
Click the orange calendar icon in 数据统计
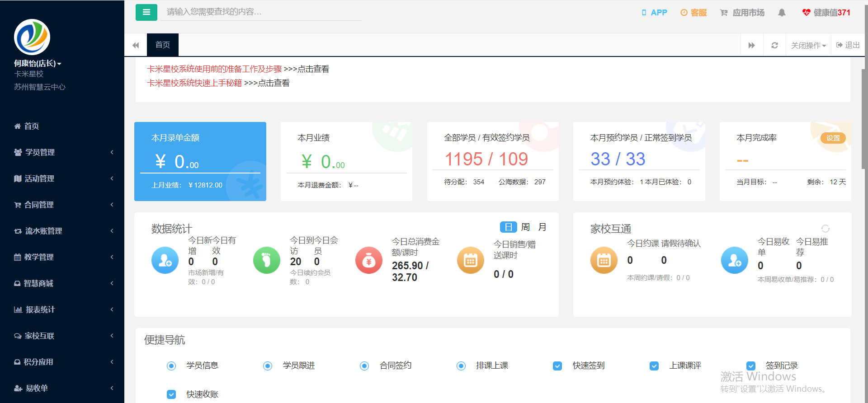(471, 260)
